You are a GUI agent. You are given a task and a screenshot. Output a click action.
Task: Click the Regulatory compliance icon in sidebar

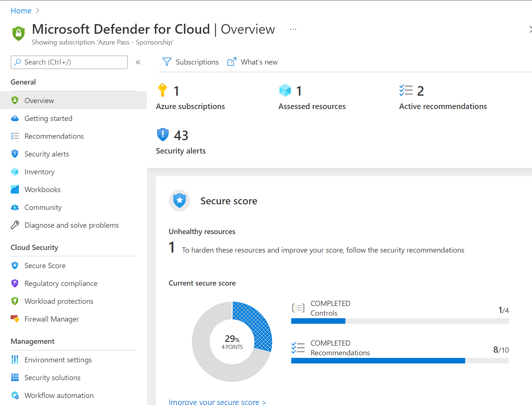(x=15, y=283)
